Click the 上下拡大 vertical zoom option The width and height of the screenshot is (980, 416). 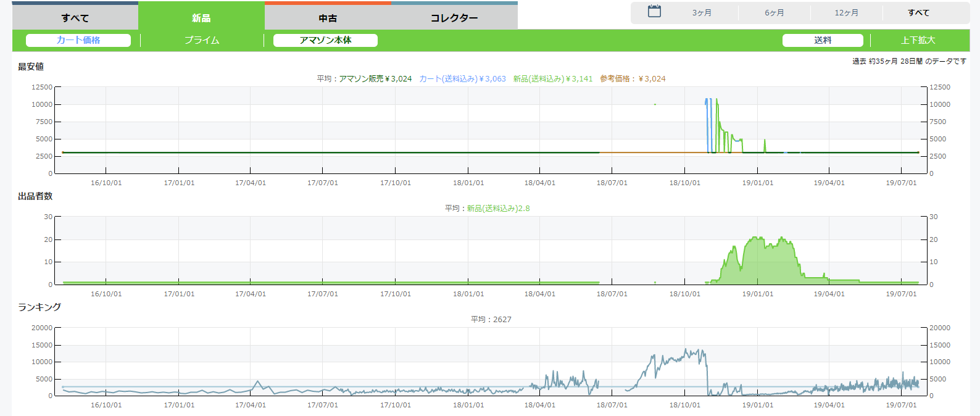tap(918, 40)
